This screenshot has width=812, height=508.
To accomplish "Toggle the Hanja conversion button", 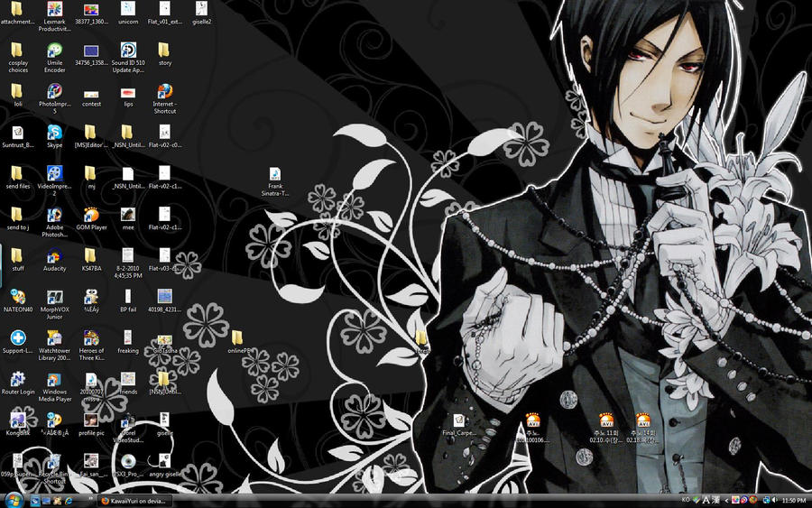I will 715,500.
